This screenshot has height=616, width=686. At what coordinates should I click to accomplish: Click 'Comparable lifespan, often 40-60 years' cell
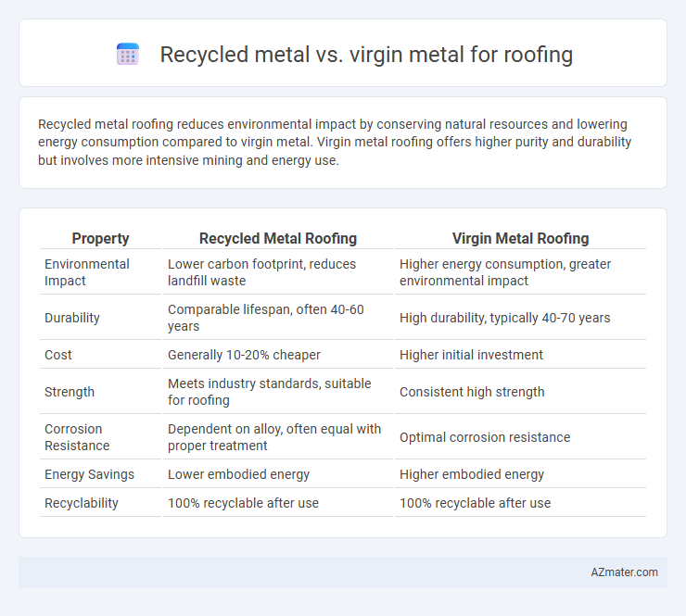[265, 318]
